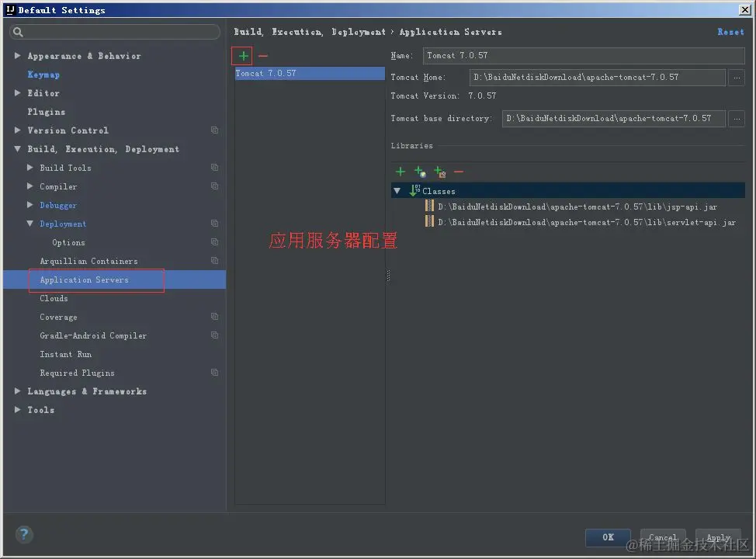The width and height of the screenshot is (756, 559).
Task: Select the servlet-api.jar library entry
Action: coord(586,222)
